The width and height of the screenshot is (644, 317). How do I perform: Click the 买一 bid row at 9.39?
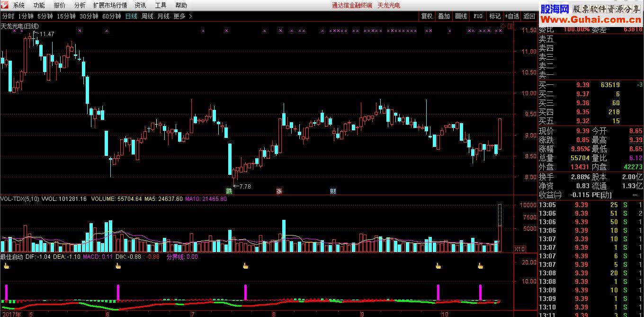click(x=590, y=85)
